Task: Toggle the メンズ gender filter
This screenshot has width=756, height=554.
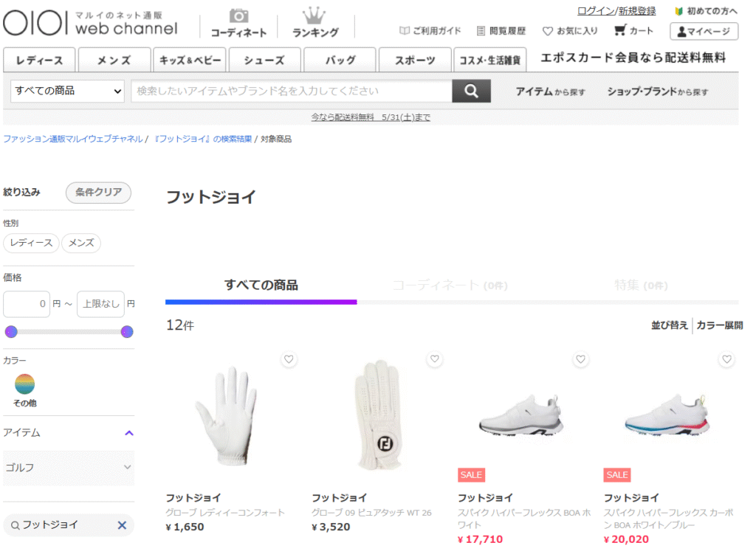Action: tap(81, 243)
